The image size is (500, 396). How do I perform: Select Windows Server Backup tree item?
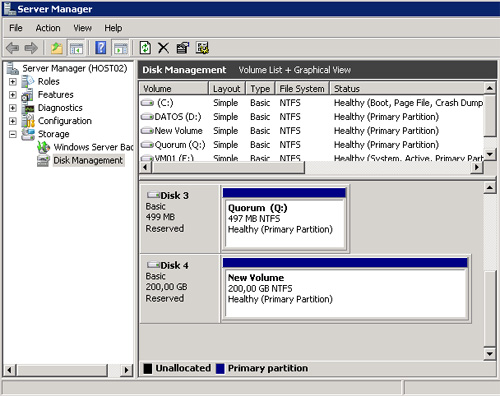click(93, 147)
